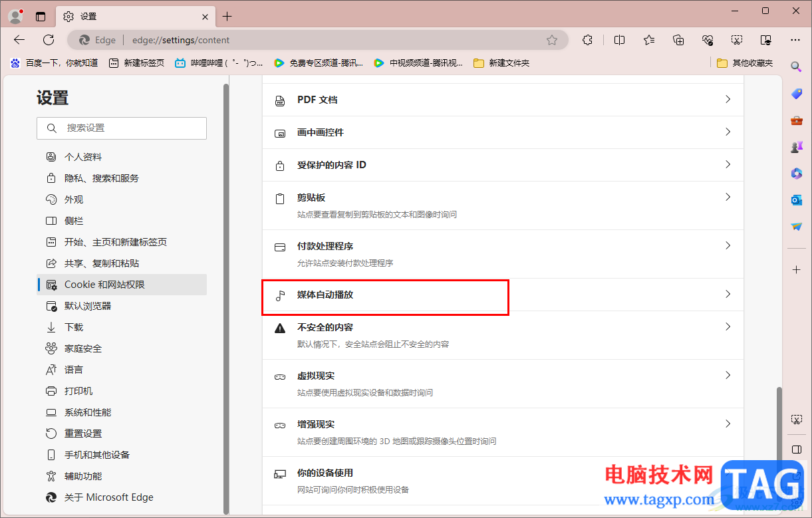812x518 pixels.
Task: Open the Games chess sidebar icon
Action: pos(796,147)
